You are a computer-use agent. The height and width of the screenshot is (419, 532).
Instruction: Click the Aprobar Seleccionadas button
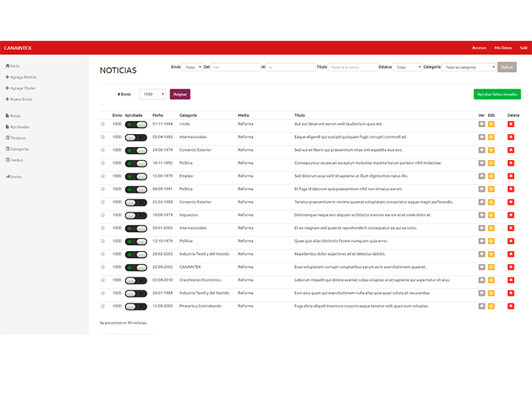coord(497,94)
